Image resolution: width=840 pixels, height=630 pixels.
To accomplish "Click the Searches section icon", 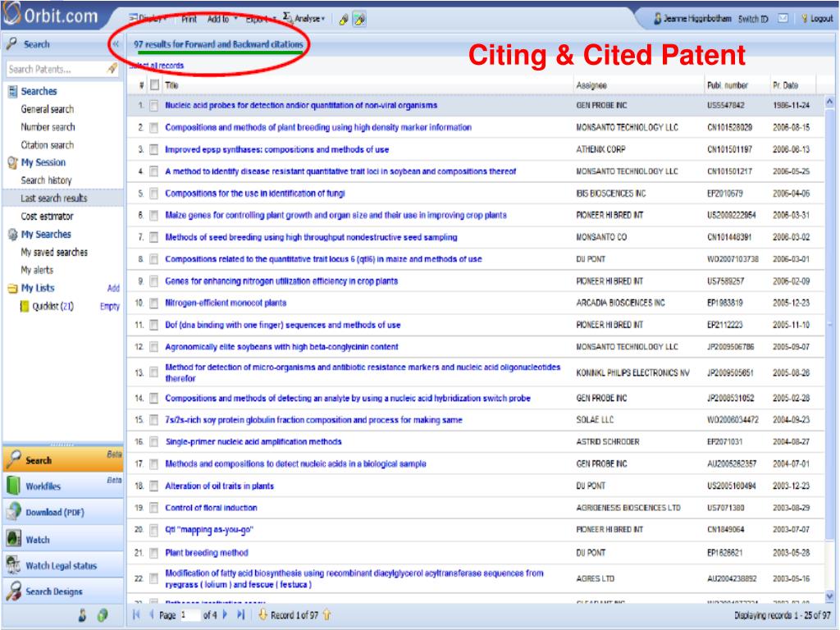I will tap(13, 91).
